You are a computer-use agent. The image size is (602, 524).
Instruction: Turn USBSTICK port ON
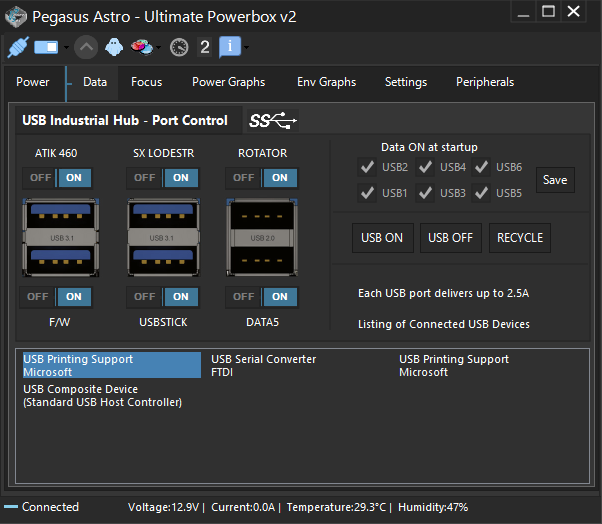click(x=180, y=297)
